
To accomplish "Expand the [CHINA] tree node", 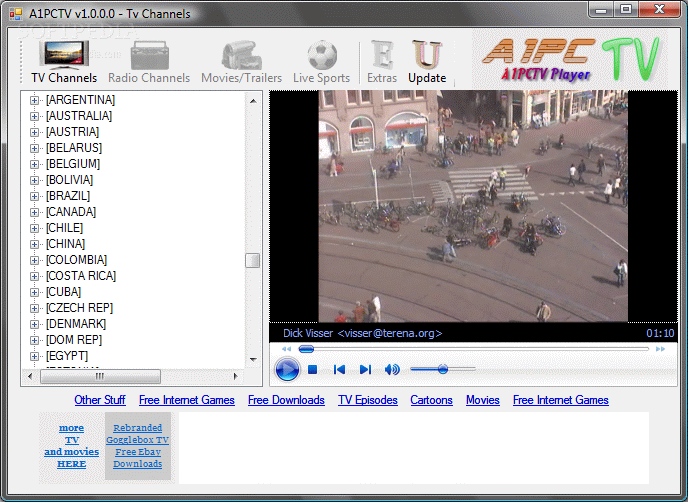I will pos(34,244).
